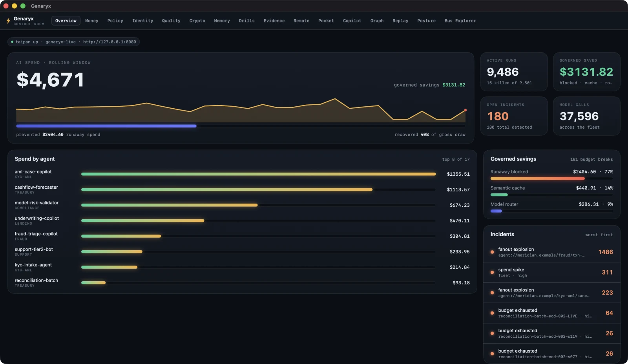Click the recovered 40% of gross draw text
628x364 pixels.
[430, 135]
